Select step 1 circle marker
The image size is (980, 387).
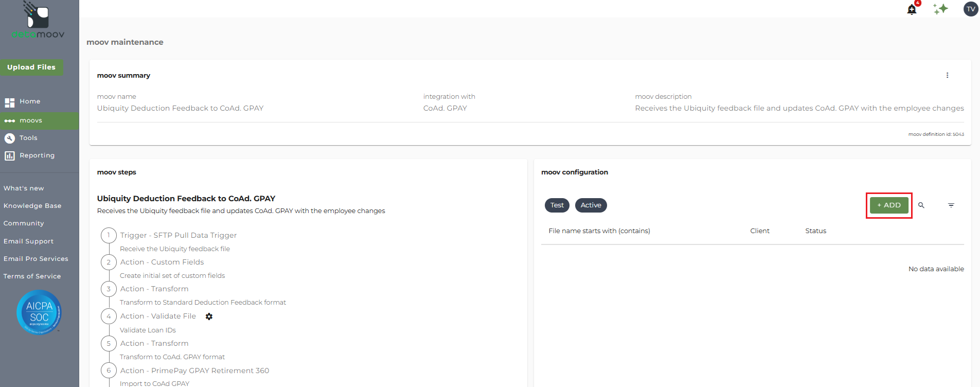(x=109, y=236)
